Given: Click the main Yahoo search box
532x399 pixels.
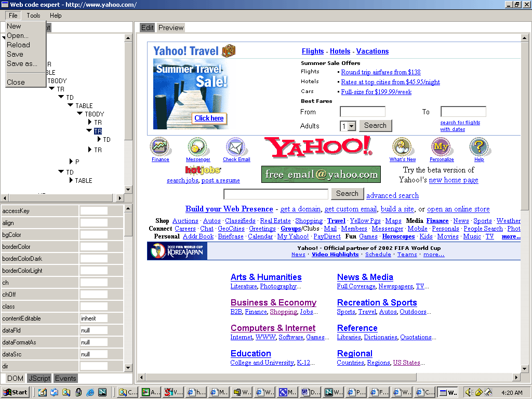Looking at the screenshot, I should (x=276, y=194).
